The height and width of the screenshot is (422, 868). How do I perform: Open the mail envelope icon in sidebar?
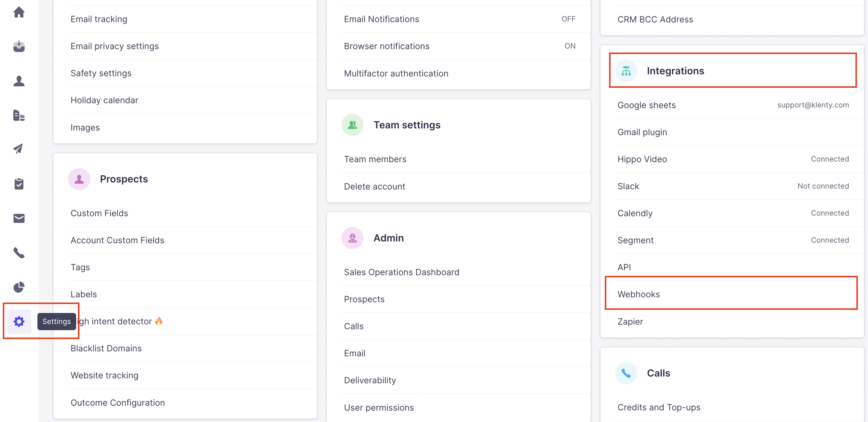19,218
